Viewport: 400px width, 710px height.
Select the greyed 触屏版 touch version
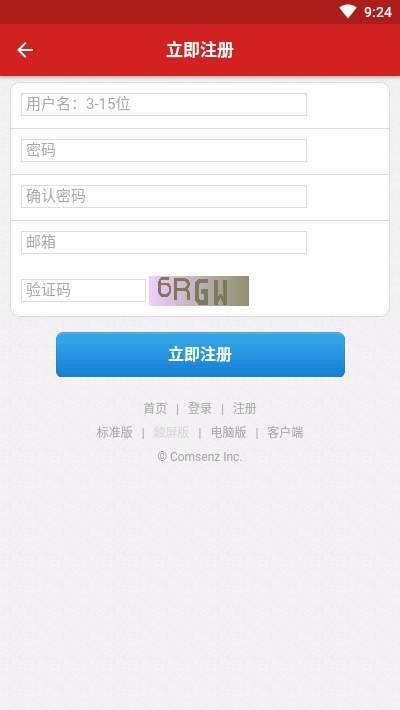pyautogui.click(x=171, y=432)
